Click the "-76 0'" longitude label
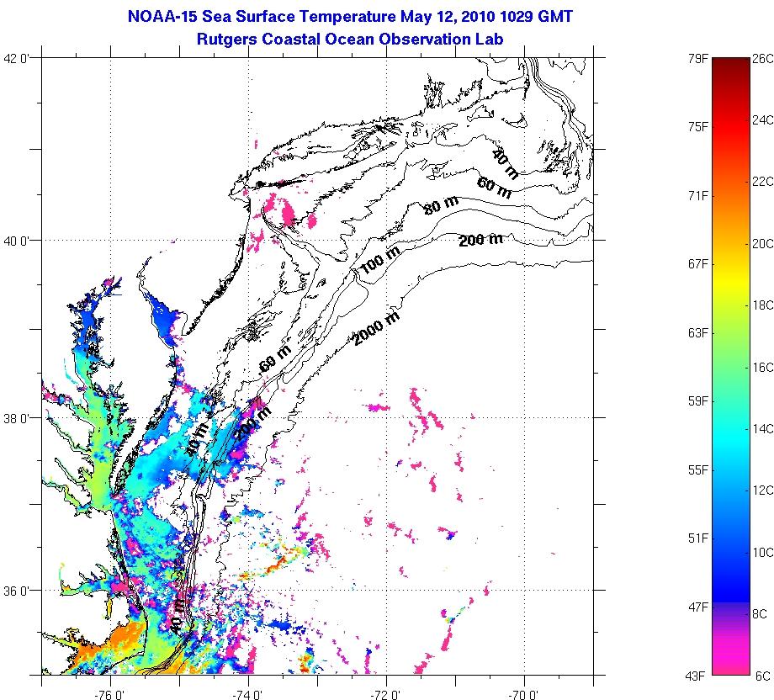Viewport: 774px width, 700px height. 110,695
